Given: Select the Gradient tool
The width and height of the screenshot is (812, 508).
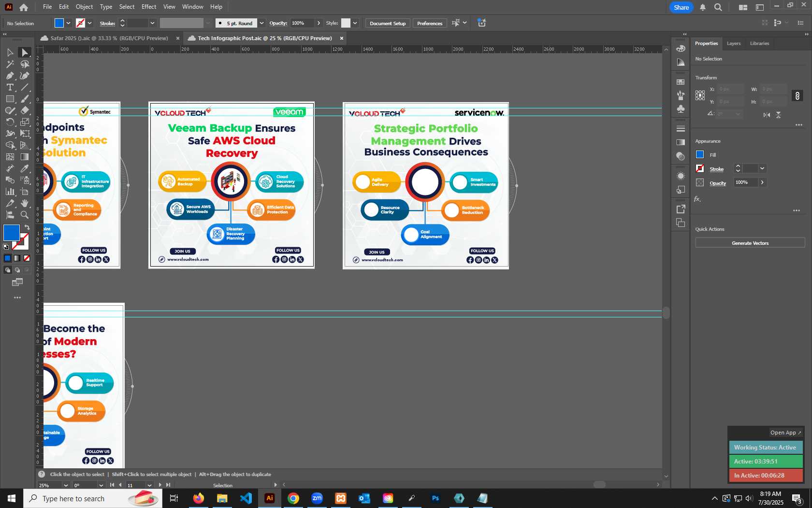Looking at the screenshot, I should pos(25,157).
